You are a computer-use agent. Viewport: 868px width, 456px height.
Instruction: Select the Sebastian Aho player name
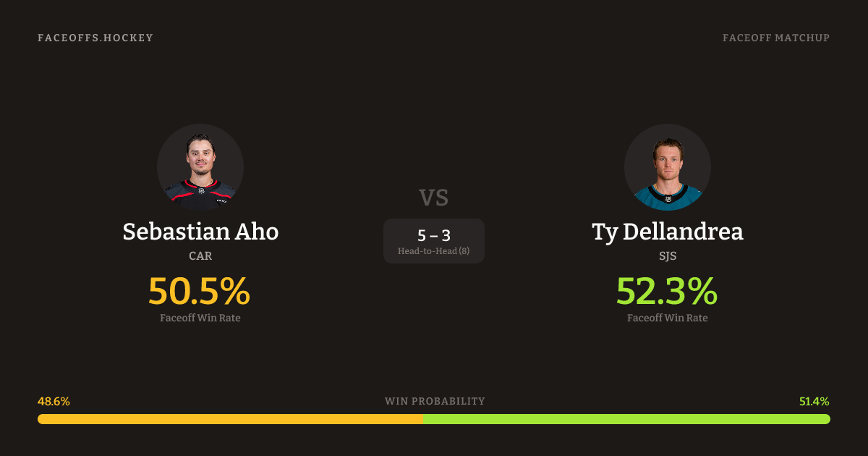coord(200,232)
